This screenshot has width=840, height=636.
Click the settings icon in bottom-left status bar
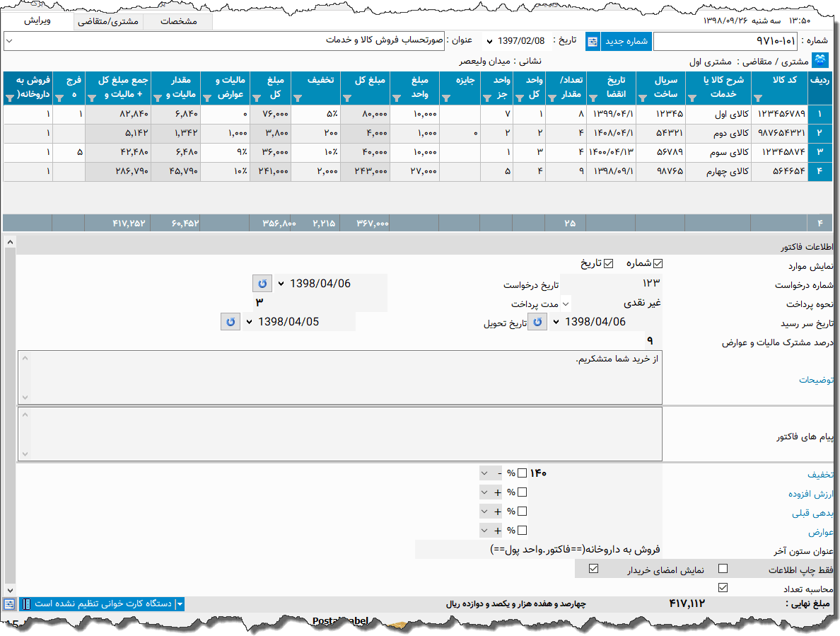click(8, 604)
